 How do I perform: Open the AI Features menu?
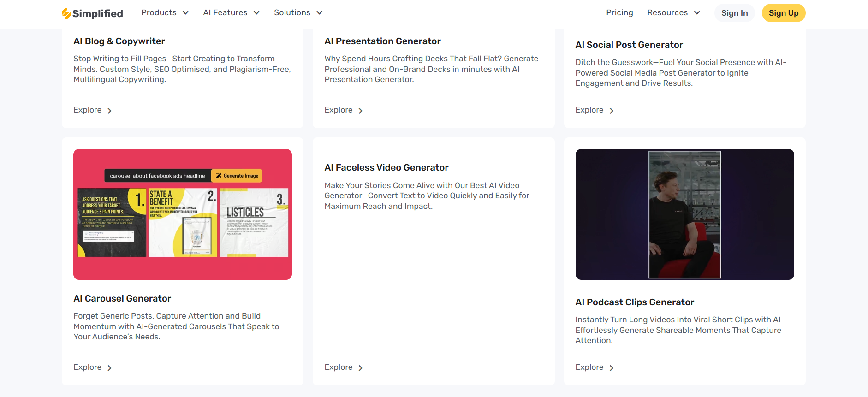click(225, 13)
